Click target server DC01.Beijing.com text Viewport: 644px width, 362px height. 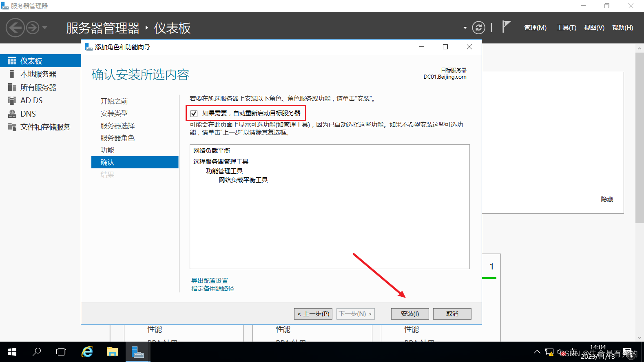click(x=445, y=77)
